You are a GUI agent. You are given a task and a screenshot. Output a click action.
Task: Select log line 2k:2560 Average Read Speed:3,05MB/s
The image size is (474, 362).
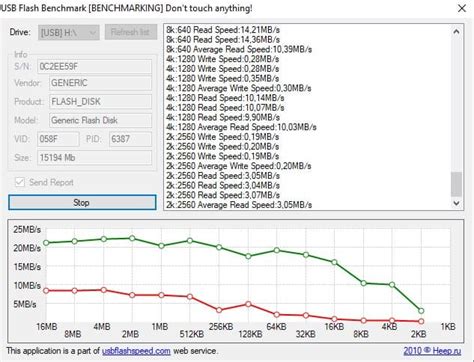(x=239, y=205)
